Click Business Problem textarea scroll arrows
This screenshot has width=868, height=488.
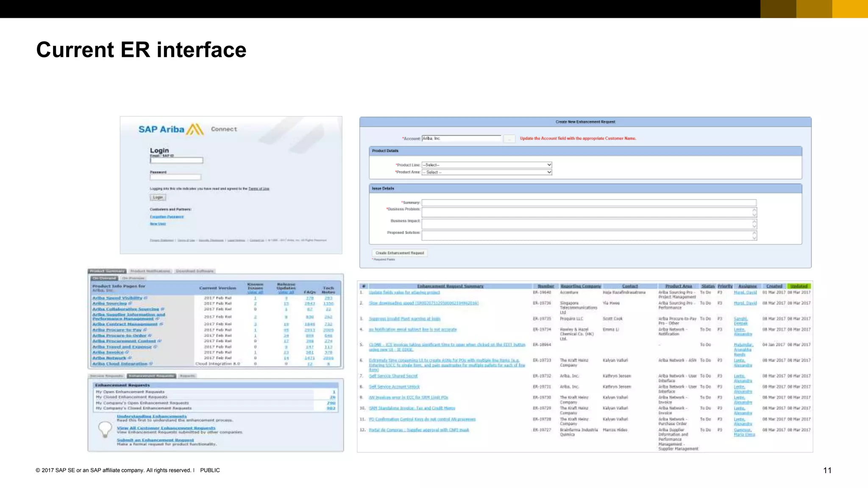[x=754, y=212]
